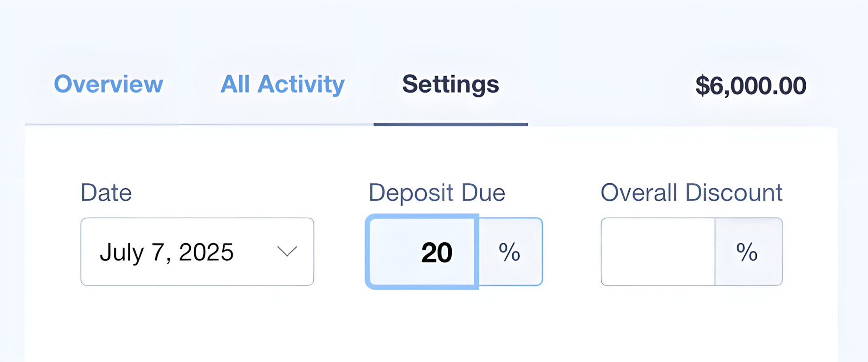This screenshot has height=362, width=868.
Task: Select the Deposit Due label
Action: click(437, 192)
